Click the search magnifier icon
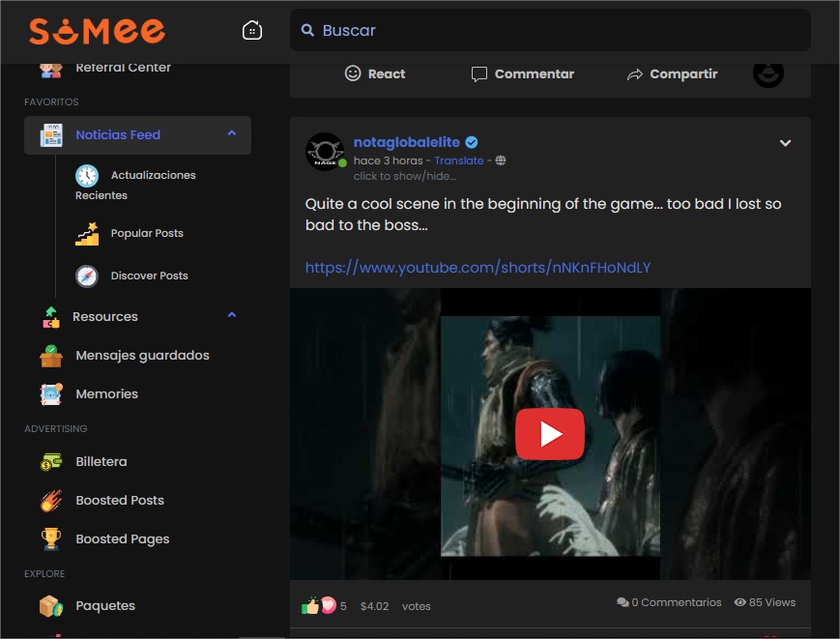Image resolution: width=840 pixels, height=639 pixels. [307, 30]
